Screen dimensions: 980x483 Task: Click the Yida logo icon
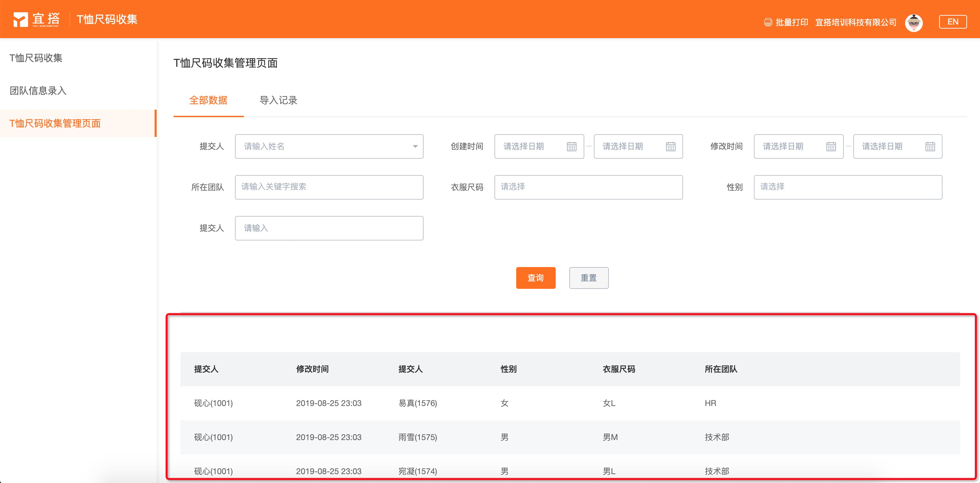20,19
